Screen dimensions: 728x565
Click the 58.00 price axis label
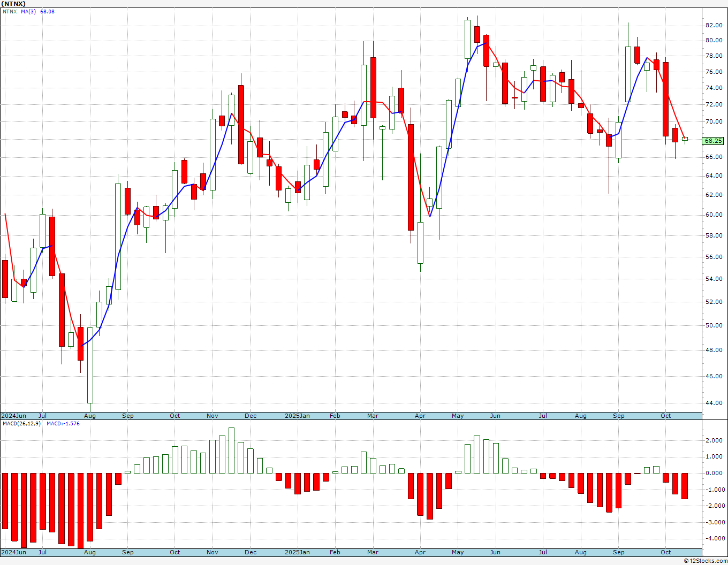point(714,235)
